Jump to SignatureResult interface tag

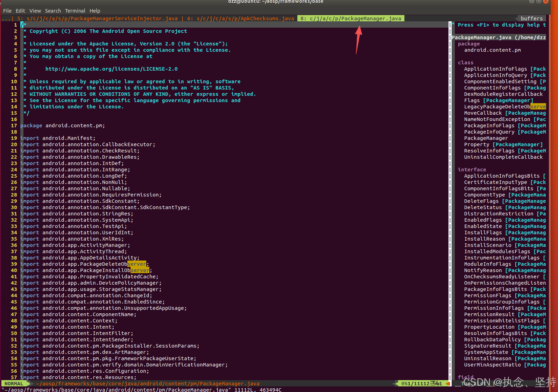pos(505,346)
